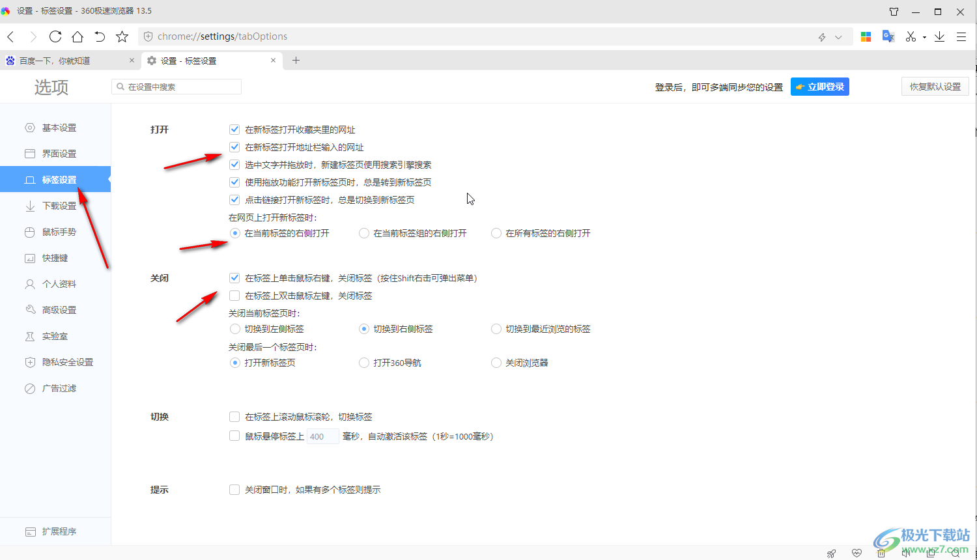The height and width of the screenshot is (560, 977).
Task: Select 打开360导航 radio button
Action: click(x=364, y=363)
